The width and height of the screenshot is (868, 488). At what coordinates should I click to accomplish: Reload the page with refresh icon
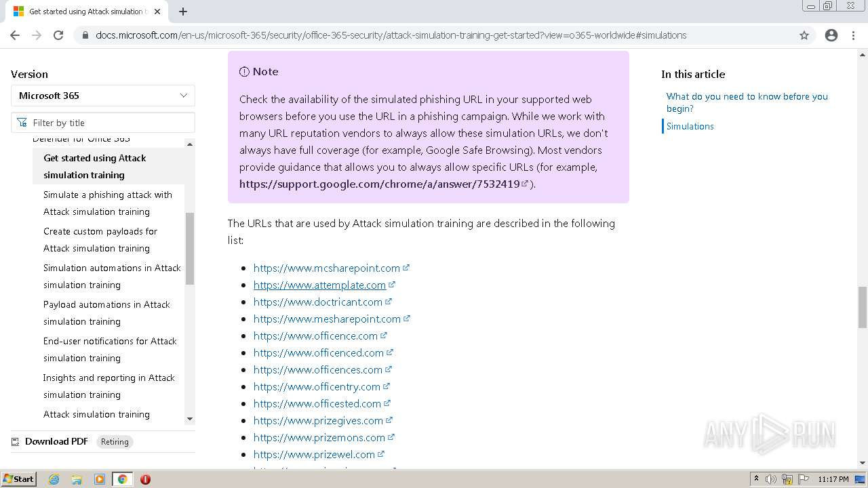pyautogui.click(x=58, y=35)
